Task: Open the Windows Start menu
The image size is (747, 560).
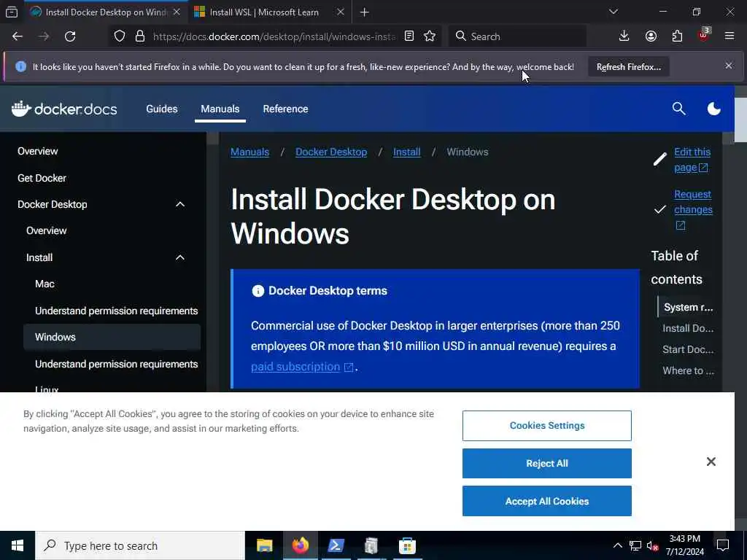Action: tap(18, 545)
